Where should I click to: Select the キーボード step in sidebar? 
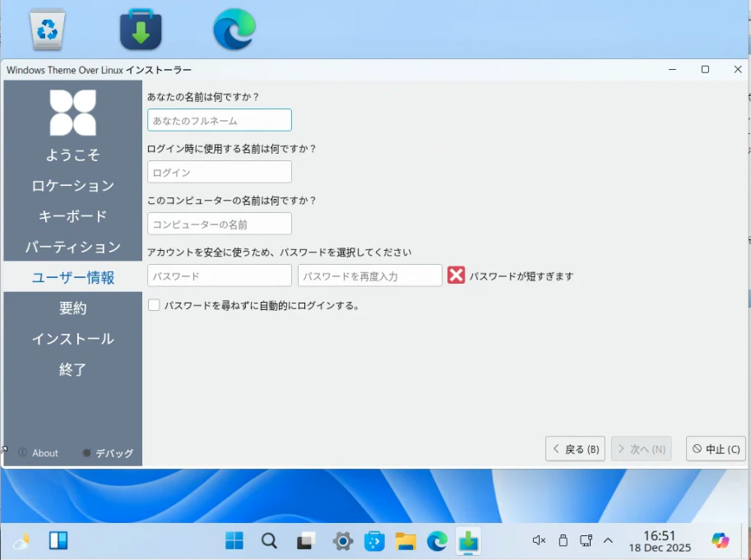pyautogui.click(x=73, y=216)
